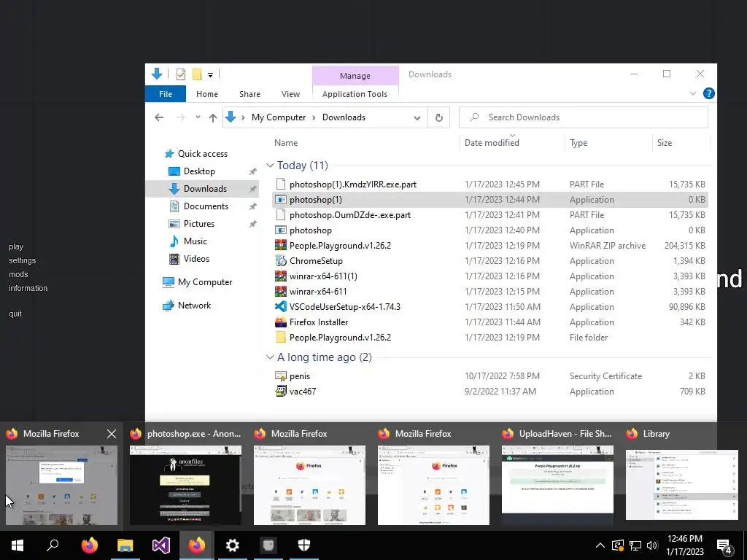The height and width of the screenshot is (560, 747).
Task: Select winrar-x64-611(1) application file
Action: pyautogui.click(x=489, y=276)
